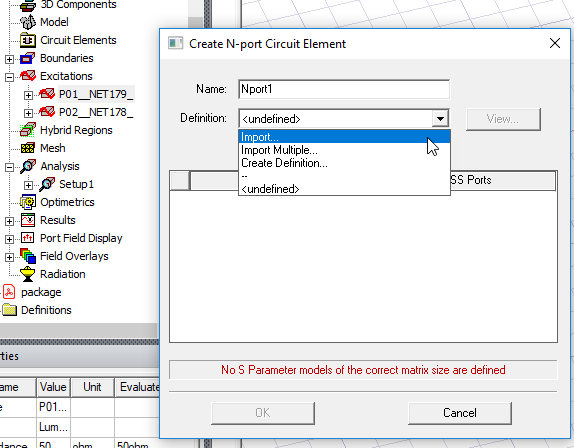
Task: Click the View... button
Action: pos(503,119)
